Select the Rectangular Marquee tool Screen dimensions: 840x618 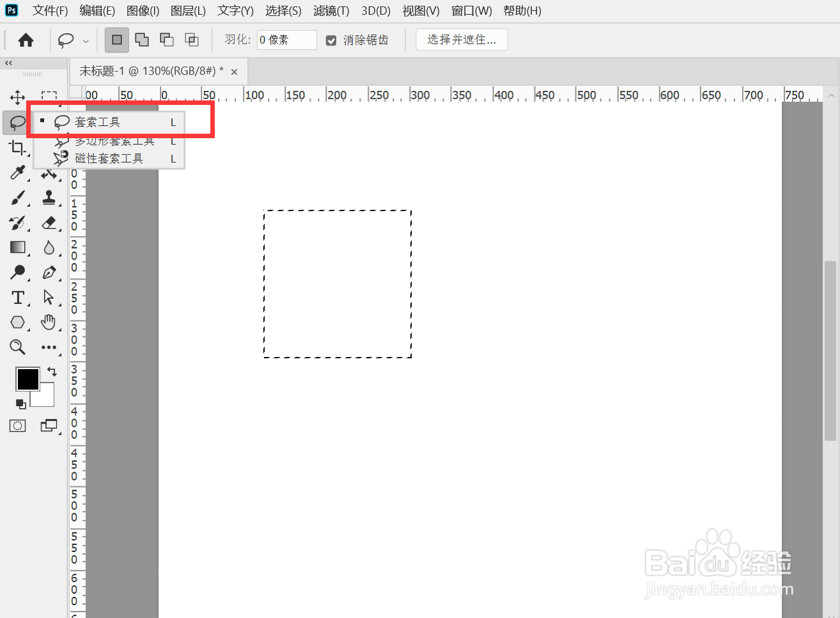49,97
